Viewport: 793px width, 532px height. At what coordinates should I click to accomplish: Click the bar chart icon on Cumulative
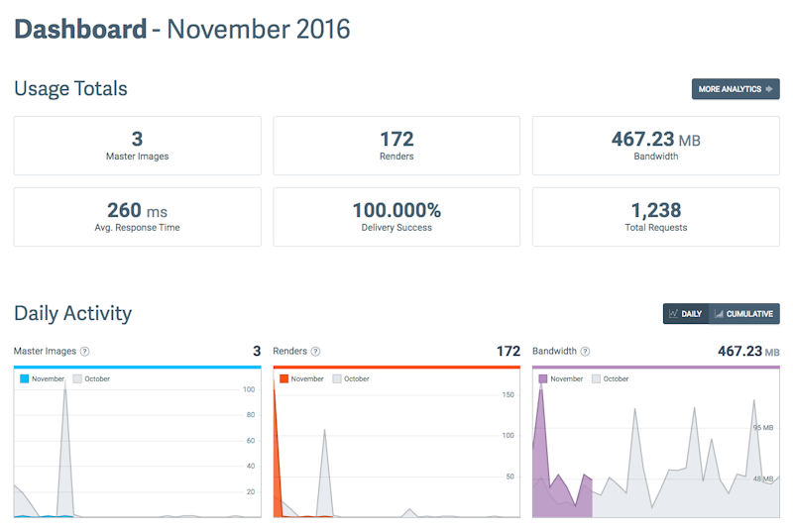point(719,314)
